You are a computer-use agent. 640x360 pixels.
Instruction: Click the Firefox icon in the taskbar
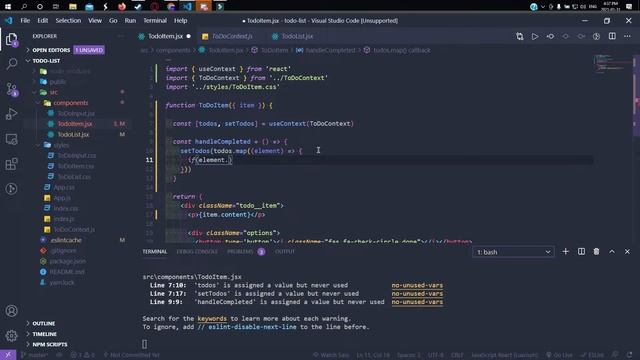pyautogui.click(x=122, y=6)
